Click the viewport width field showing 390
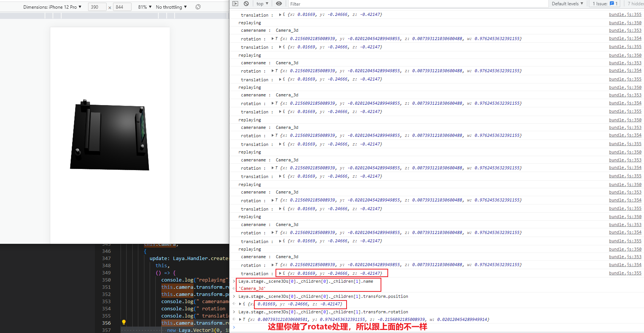644x333 pixels. (97, 7)
